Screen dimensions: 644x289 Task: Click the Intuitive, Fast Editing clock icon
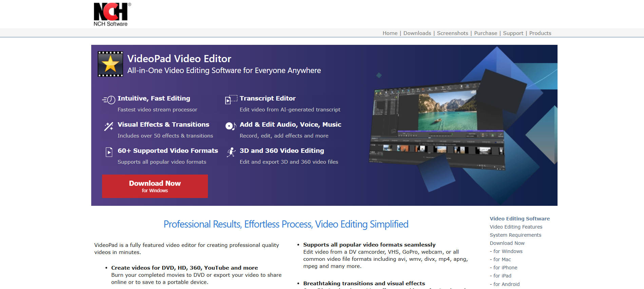109,100
